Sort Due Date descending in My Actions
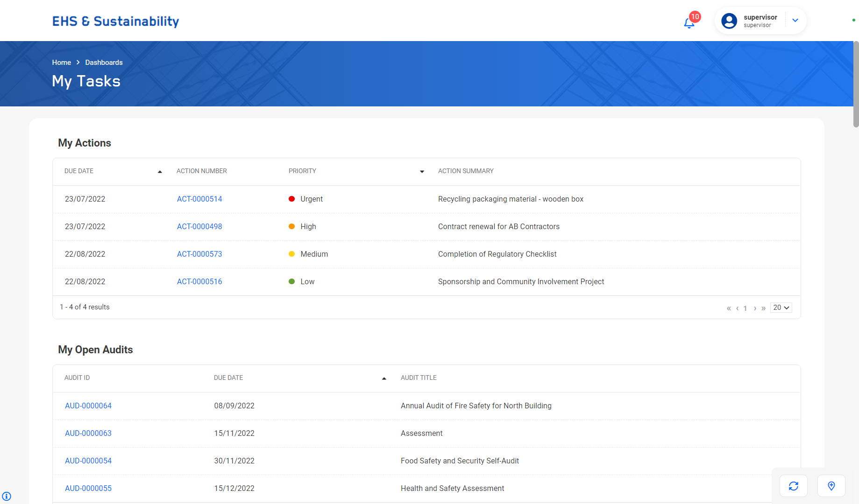The width and height of the screenshot is (859, 504). [x=160, y=171]
